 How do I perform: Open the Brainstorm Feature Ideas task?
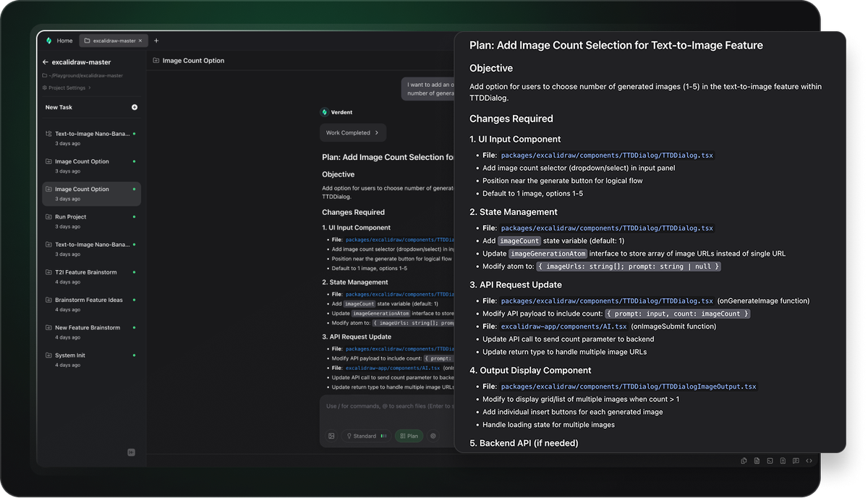(91, 304)
